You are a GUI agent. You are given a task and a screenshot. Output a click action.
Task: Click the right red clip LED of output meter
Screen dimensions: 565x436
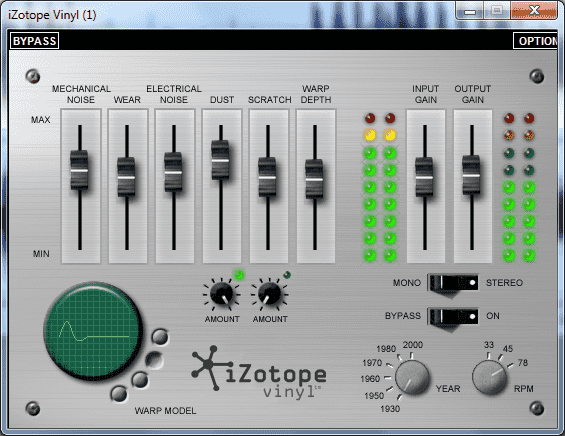pyautogui.click(x=529, y=118)
